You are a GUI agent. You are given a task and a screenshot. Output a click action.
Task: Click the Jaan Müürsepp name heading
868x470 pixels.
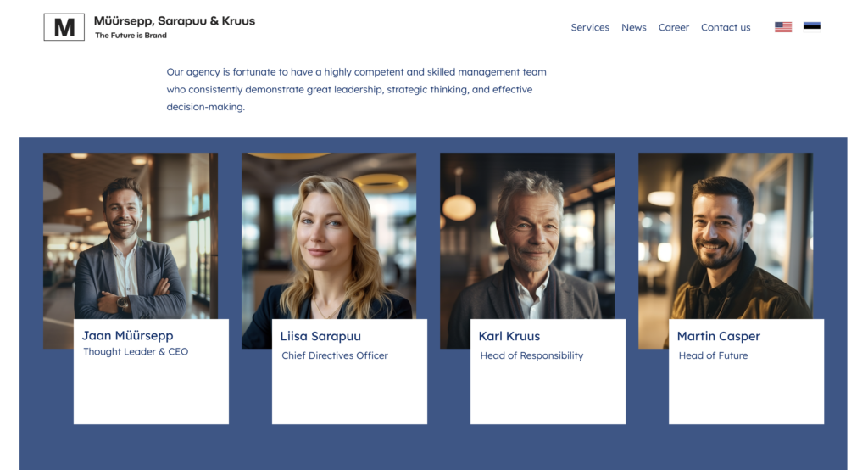[x=127, y=335]
